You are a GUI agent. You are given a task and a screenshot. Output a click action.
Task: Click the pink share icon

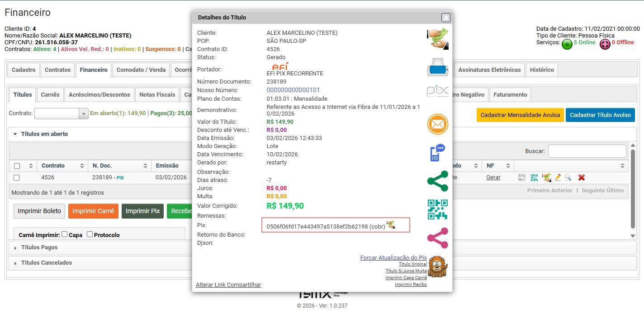pos(437,238)
